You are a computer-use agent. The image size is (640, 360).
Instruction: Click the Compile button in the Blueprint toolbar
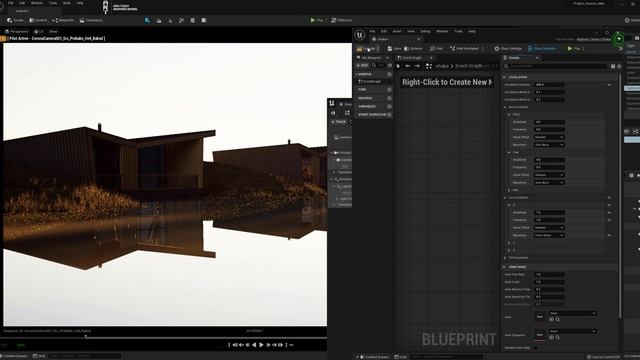click(x=366, y=49)
